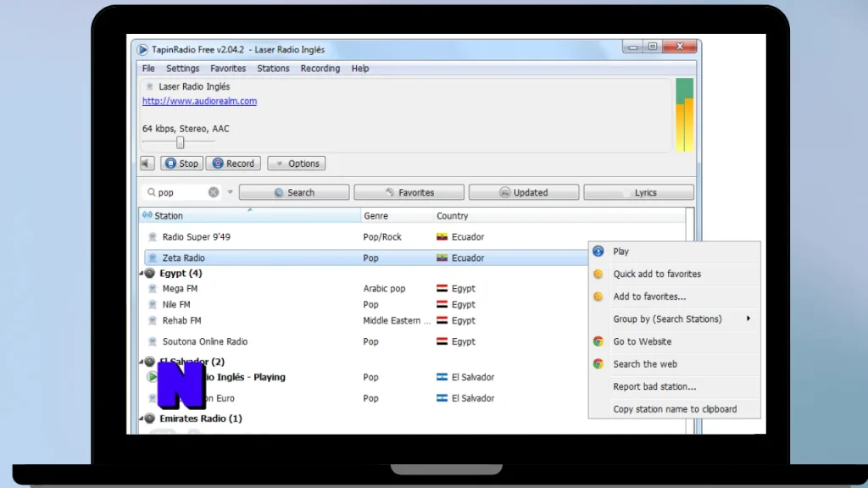This screenshot has width=868, height=488.
Task: Stop the current radio playback
Action: pyautogui.click(x=181, y=164)
